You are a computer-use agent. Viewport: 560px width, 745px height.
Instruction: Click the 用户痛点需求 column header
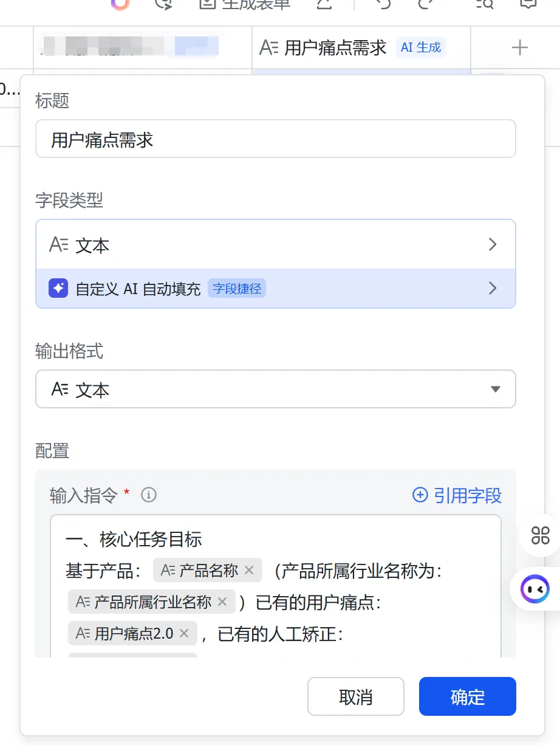[335, 47]
